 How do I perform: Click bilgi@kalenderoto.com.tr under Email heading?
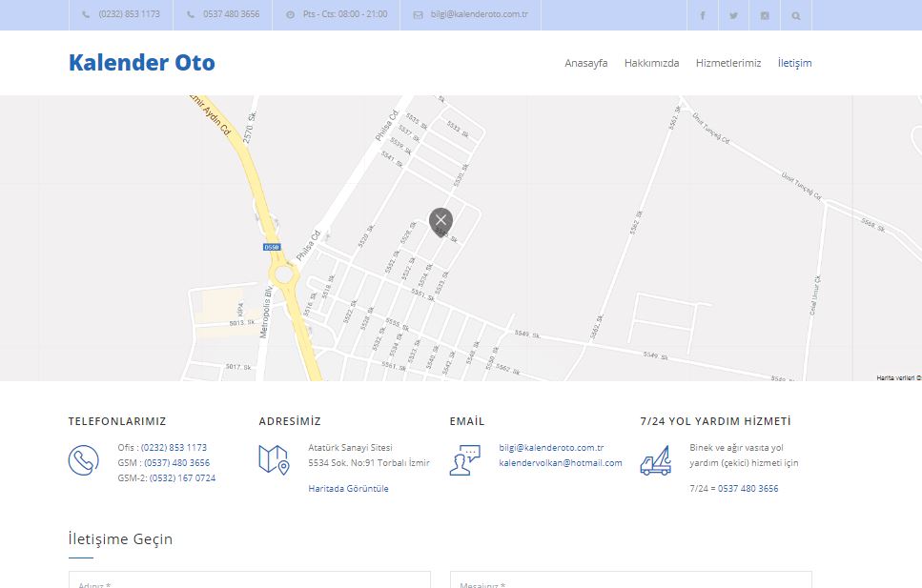551,448
